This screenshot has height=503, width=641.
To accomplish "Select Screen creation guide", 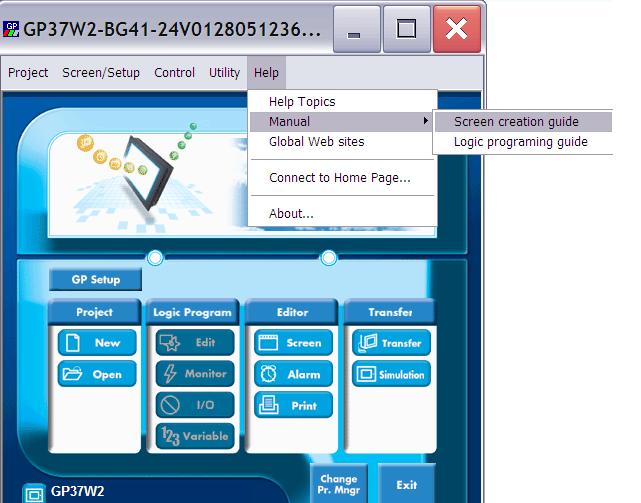I will 516,122.
